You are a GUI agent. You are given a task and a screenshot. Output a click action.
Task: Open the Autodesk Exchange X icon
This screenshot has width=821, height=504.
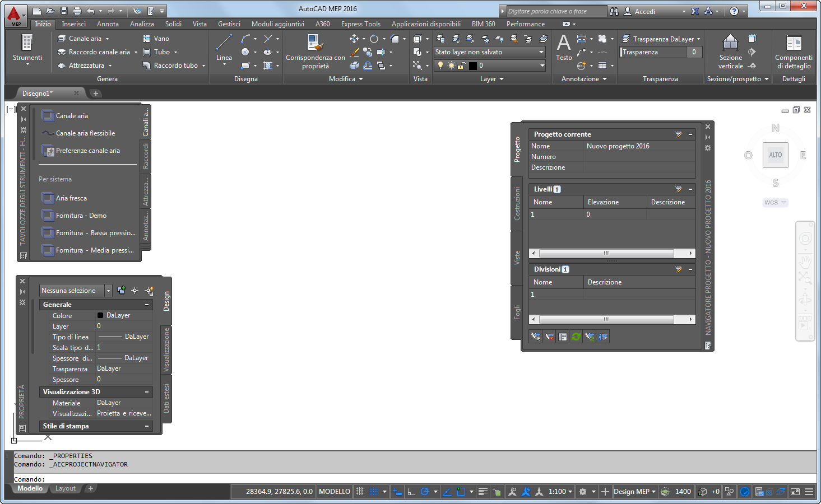(x=695, y=11)
